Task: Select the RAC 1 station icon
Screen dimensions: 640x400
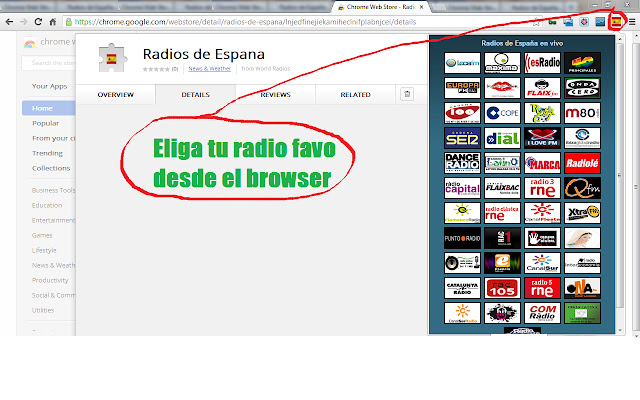Action: point(502,238)
